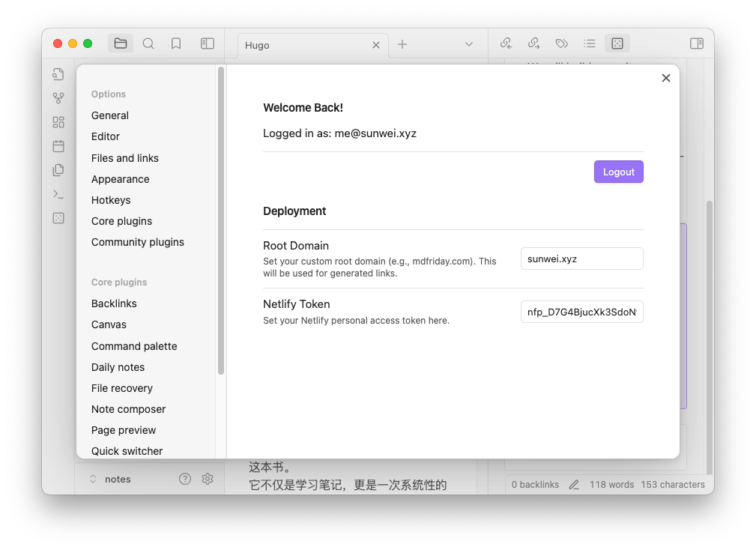The image size is (756, 550).
Task: Open Editor settings
Action: click(x=106, y=136)
